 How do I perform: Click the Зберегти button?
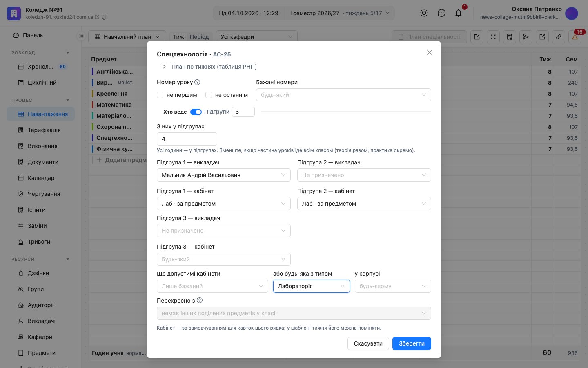point(412,343)
